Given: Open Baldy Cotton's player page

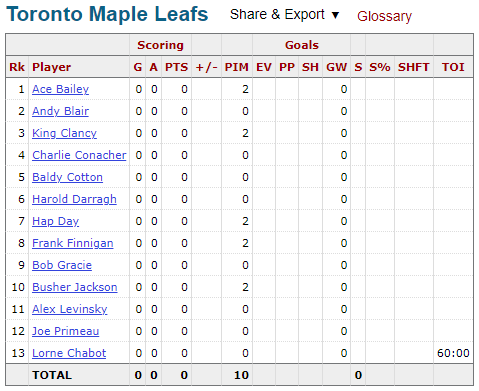Looking at the screenshot, I should [x=67, y=177].
